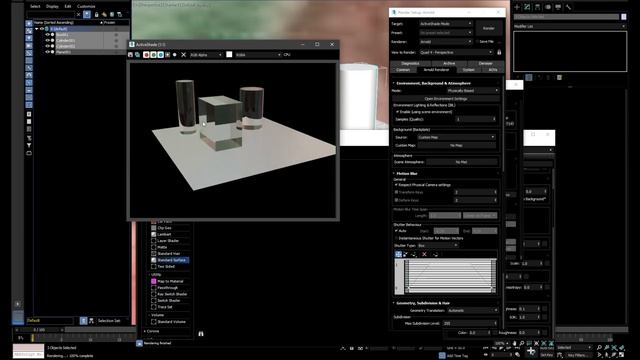Image resolution: width=640 pixels, height=360 pixels.
Task: Collapse Environment, Background & Atmosphere rollout
Action: (x=433, y=83)
